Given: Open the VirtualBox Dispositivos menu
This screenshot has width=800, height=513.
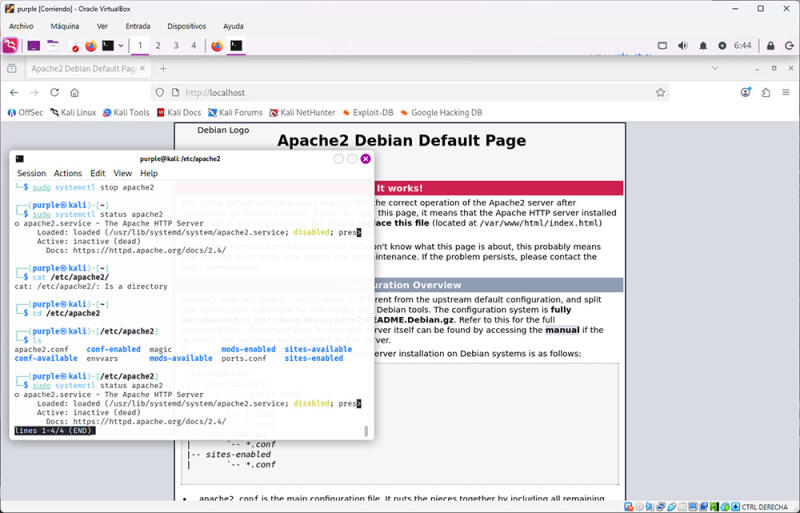Looking at the screenshot, I should (x=187, y=26).
